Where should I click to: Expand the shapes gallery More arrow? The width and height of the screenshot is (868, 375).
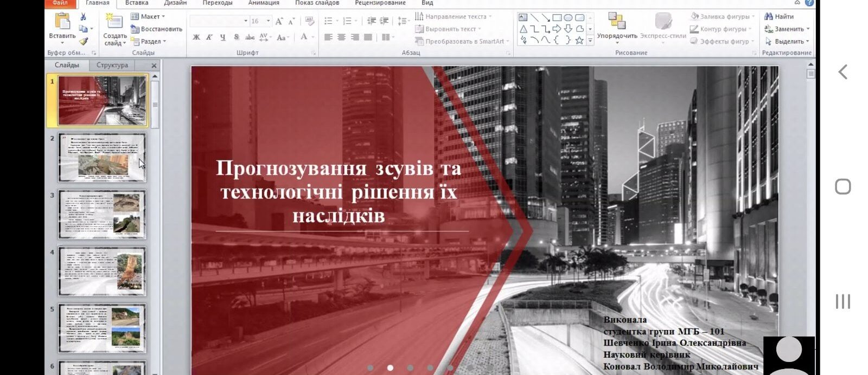[x=590, y=41]
